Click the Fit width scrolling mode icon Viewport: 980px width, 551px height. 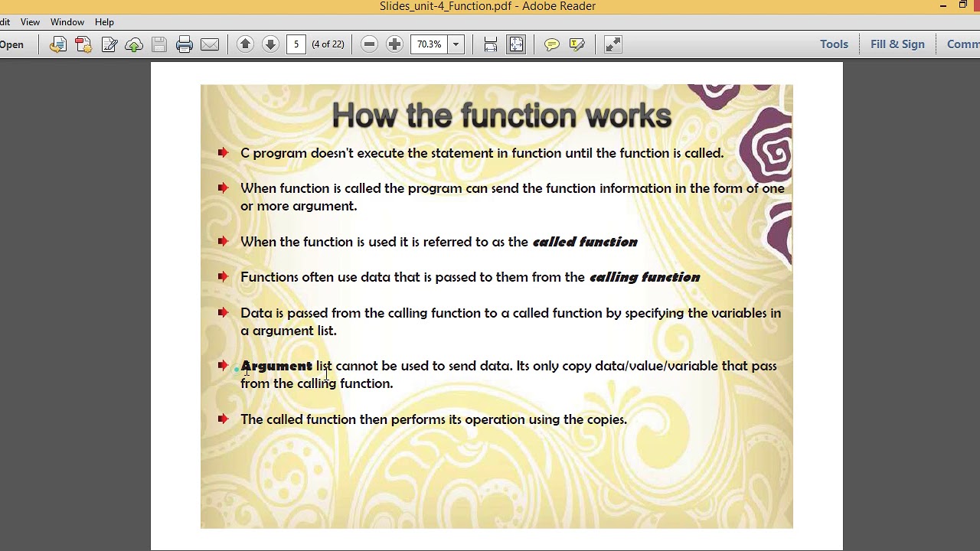pyautogui.click(x=491, y=44)
